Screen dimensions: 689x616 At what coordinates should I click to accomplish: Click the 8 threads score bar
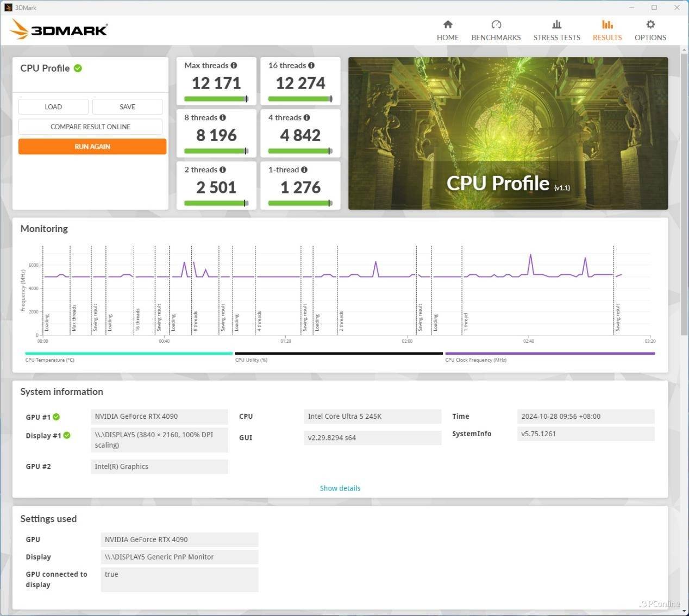tap(216, 151)
